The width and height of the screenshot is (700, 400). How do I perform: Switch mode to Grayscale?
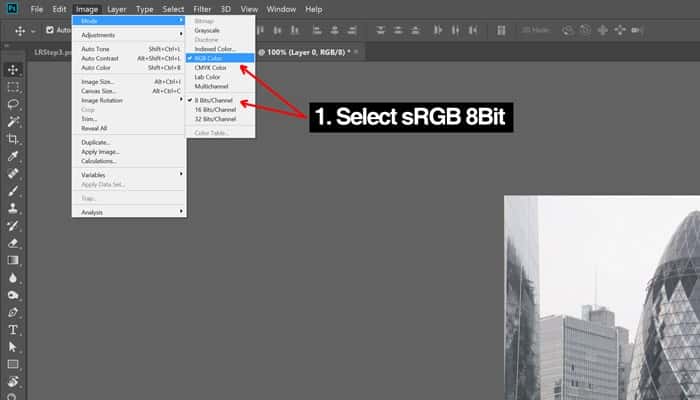pos(207,30)
